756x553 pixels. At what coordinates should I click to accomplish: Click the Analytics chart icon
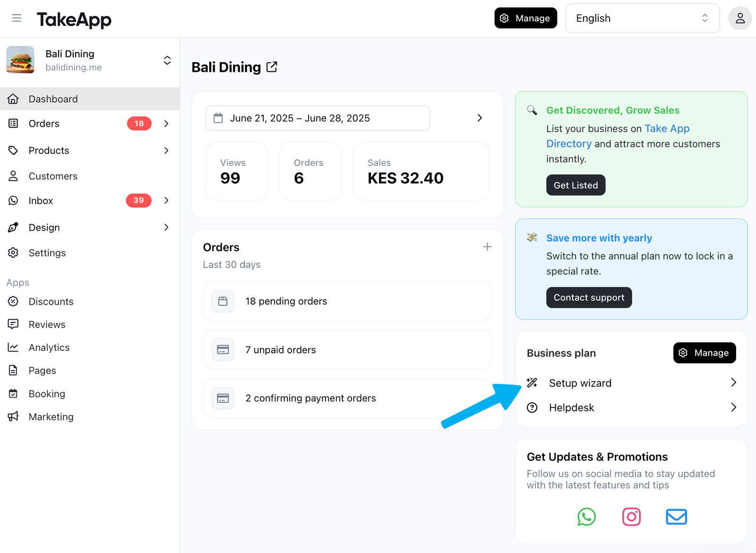13,348
